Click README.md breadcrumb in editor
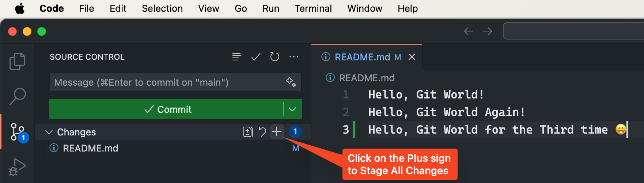This screenshot has width=644, height=183. pos(367,78)
